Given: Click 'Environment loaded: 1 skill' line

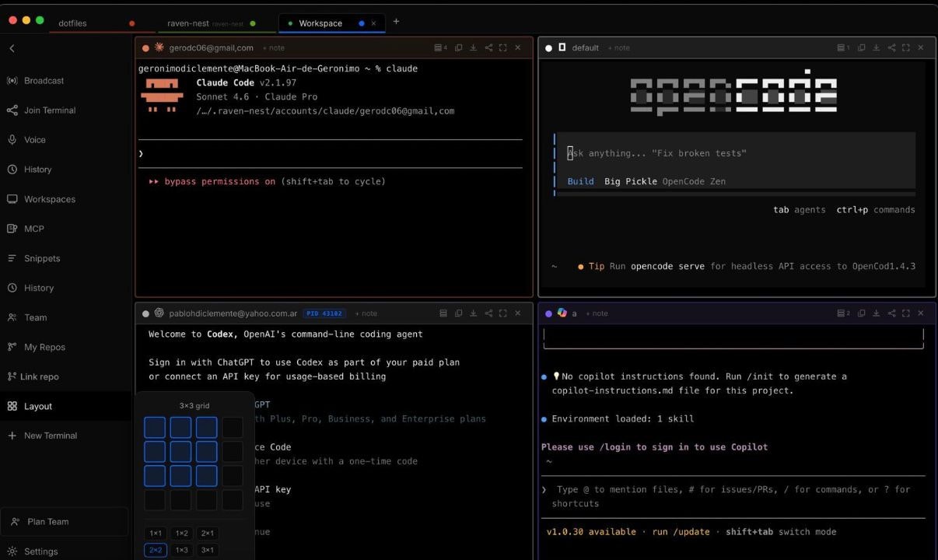Looking at the screenshot, I should (x=622, y=419).
